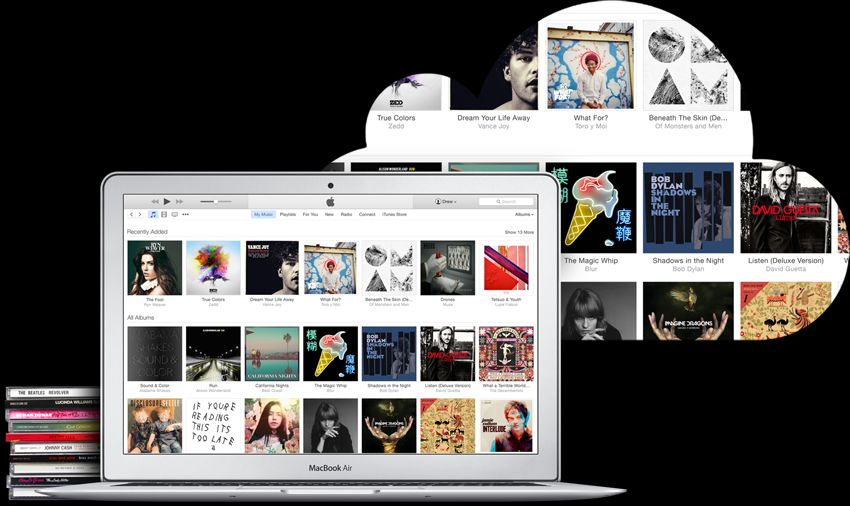Open Shadows in the Night cover in cloud
Viewport: 850px width, 506px height.
coord(688,208)
